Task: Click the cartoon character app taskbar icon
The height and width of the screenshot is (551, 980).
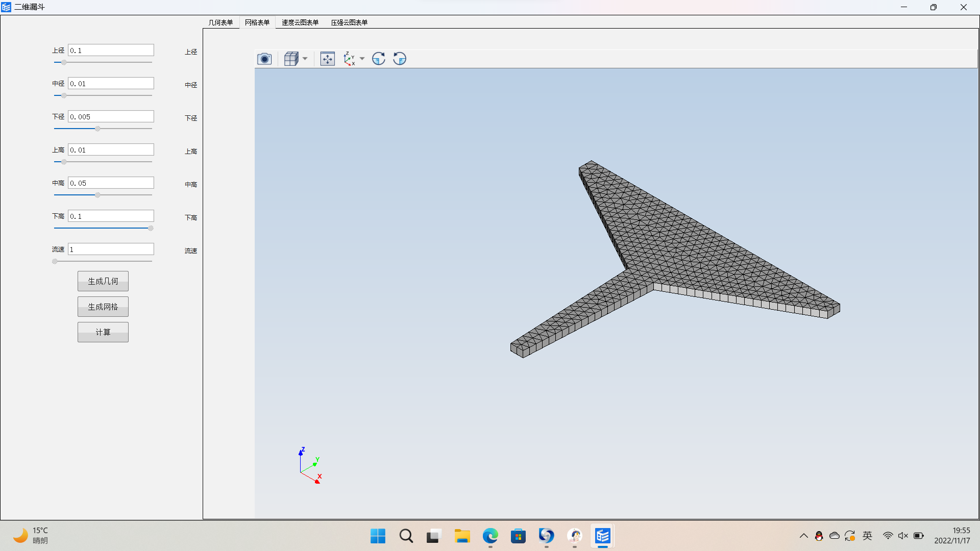Action: [575, 536]
